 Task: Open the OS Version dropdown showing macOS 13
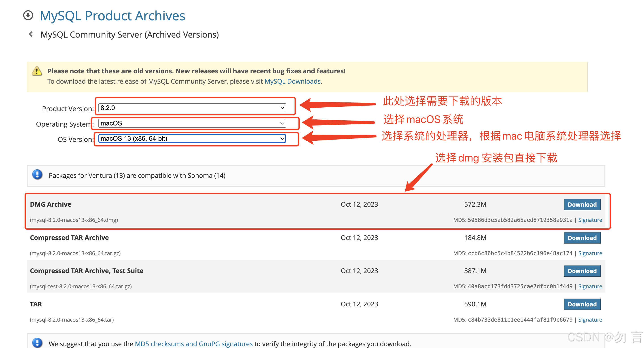(192, 138)
